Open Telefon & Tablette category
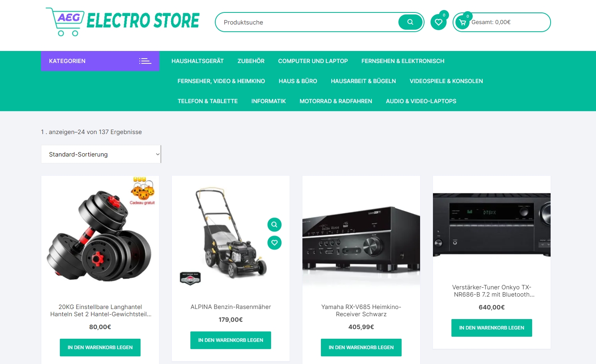The height and width of the screenshot is (364, 596). pos(208,101)
